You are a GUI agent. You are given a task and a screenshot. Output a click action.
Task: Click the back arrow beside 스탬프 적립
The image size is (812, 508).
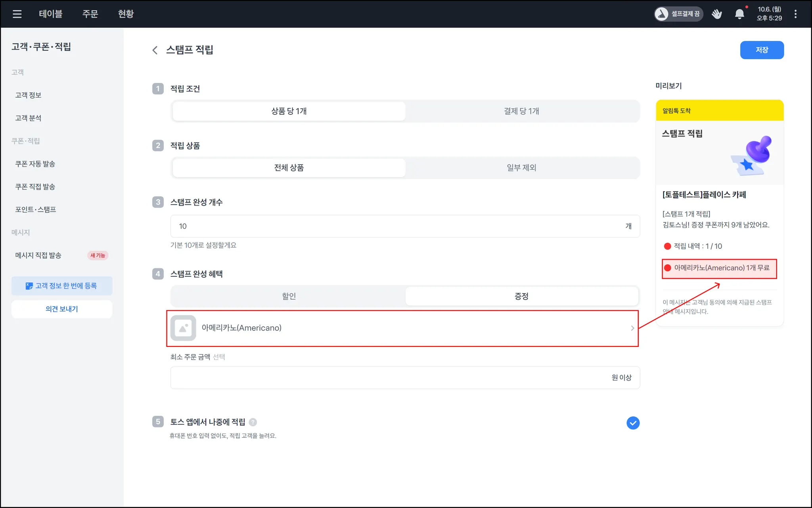pyautogui.click(x=155, y=50)
